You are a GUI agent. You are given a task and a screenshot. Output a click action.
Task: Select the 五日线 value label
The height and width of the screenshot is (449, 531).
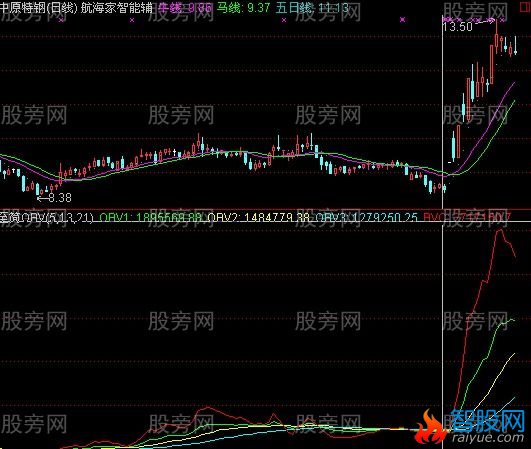(312, 7)
